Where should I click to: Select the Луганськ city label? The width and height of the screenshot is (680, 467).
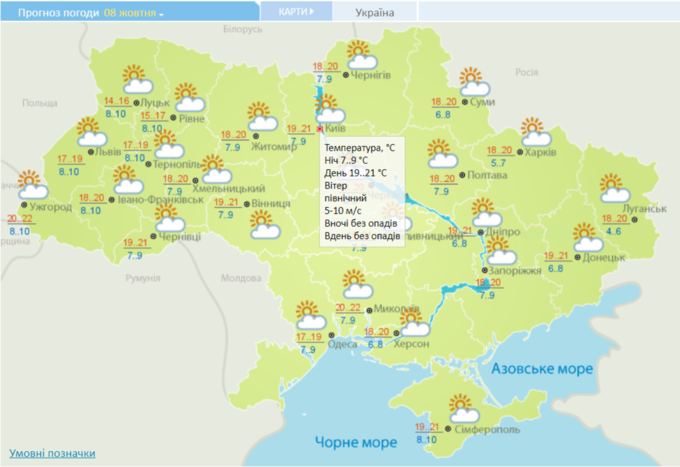point(645,209)
